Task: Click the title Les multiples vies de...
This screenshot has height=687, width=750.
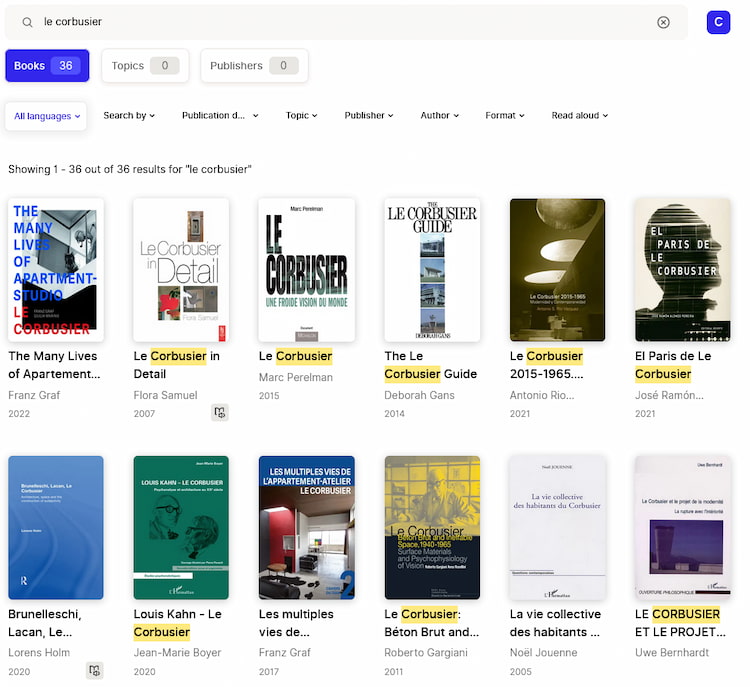Action: [x=296, y=623]
